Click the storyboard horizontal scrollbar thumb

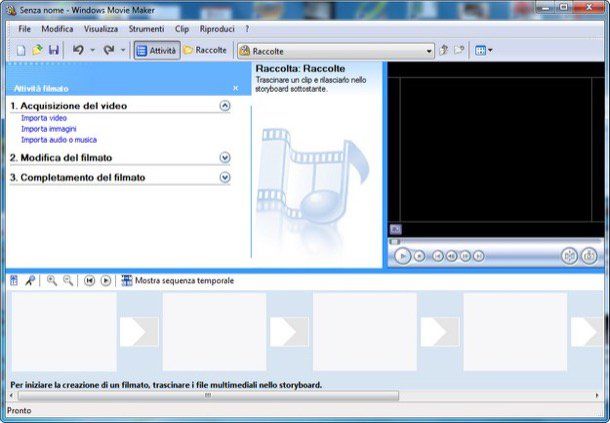point(208,395)
